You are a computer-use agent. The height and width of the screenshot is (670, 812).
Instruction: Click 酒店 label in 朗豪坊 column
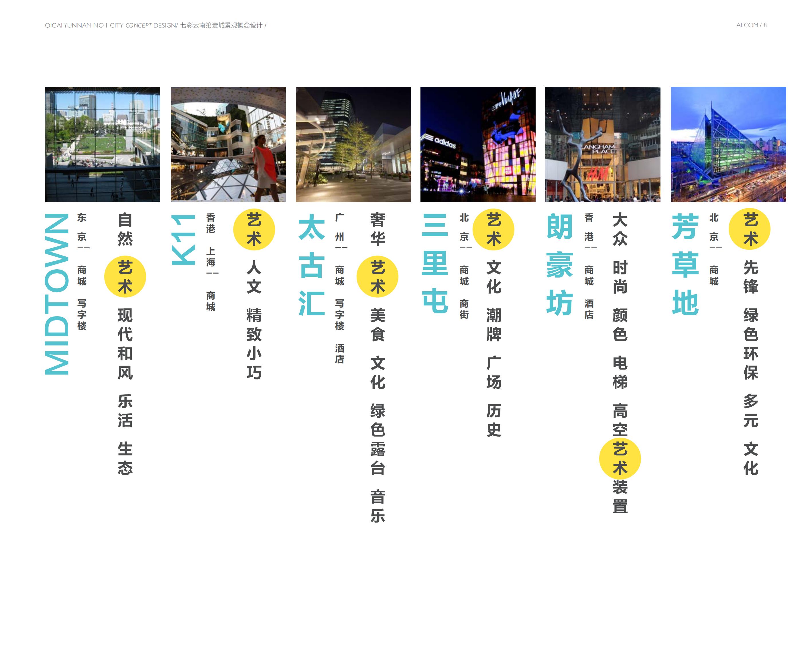tap(589, 309)
